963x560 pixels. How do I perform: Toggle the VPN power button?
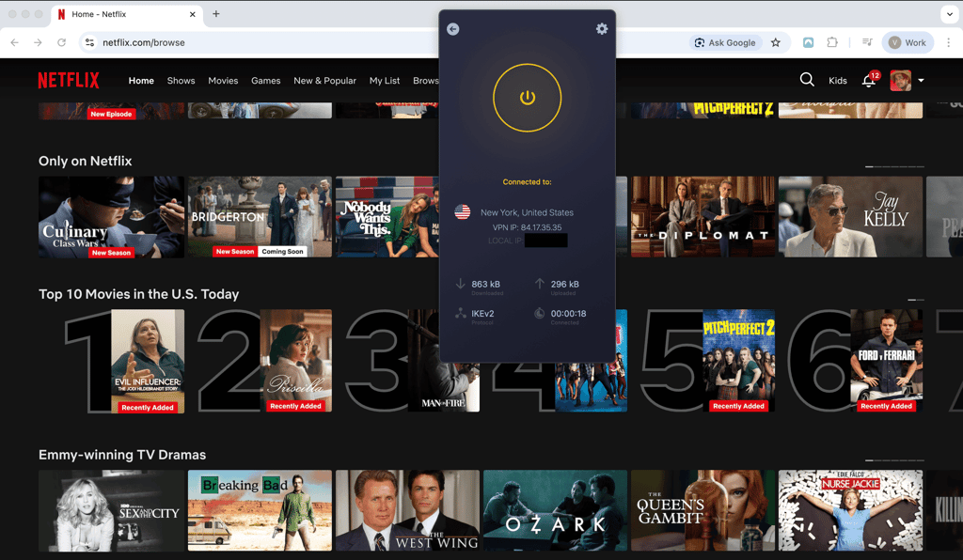point(527,98)
